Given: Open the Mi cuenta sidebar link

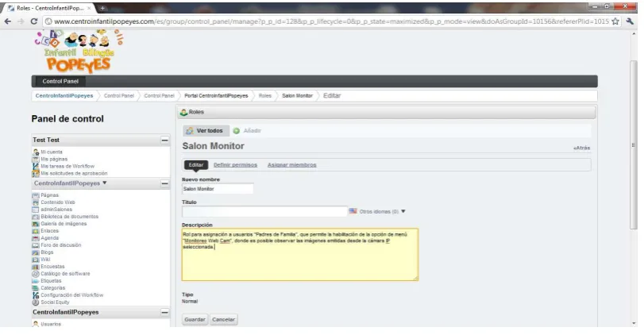Looking at the screenshot, I should 52,152.
